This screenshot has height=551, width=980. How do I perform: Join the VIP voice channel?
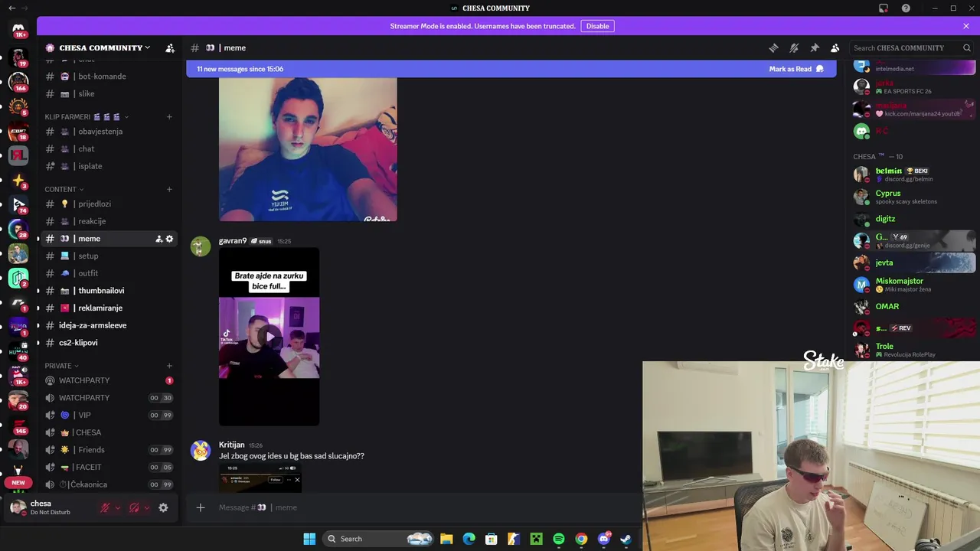[x=107, y=415]
